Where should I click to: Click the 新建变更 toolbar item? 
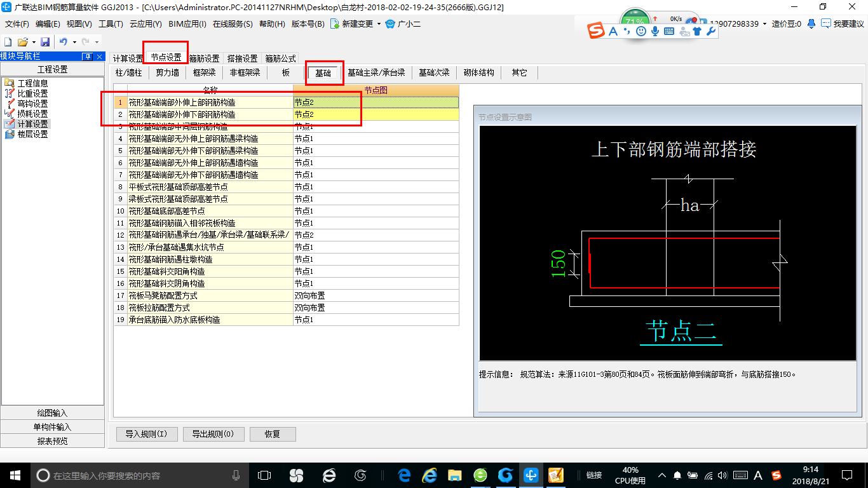click(x=351, y=24)
